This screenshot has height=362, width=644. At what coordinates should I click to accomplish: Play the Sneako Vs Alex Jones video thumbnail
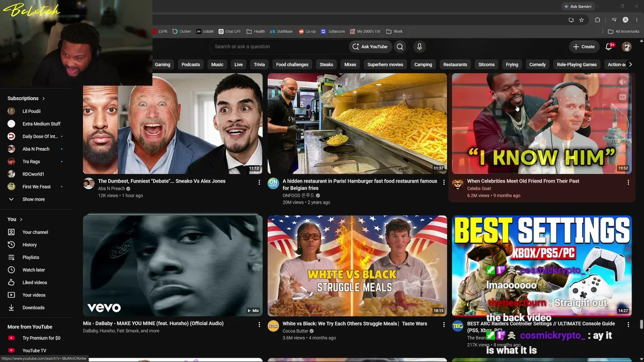click(x=173, y=124)
